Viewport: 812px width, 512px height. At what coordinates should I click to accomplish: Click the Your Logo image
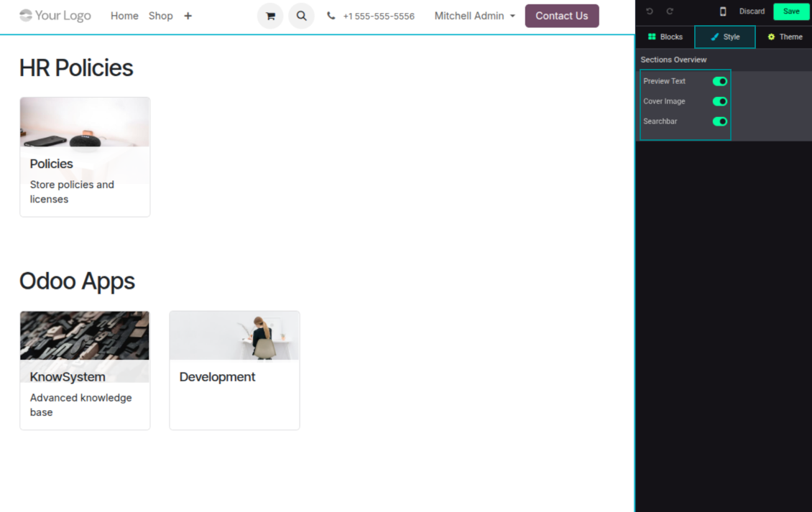(x=55, y=16)
